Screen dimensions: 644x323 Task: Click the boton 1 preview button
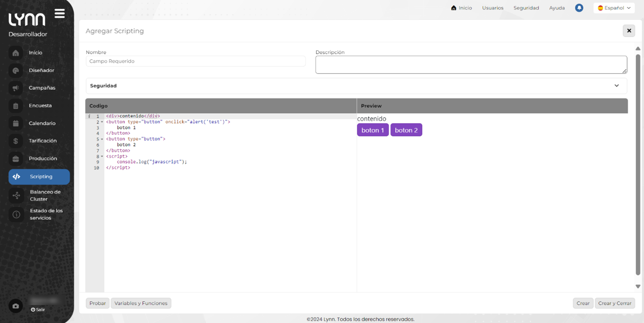point(373,130)
